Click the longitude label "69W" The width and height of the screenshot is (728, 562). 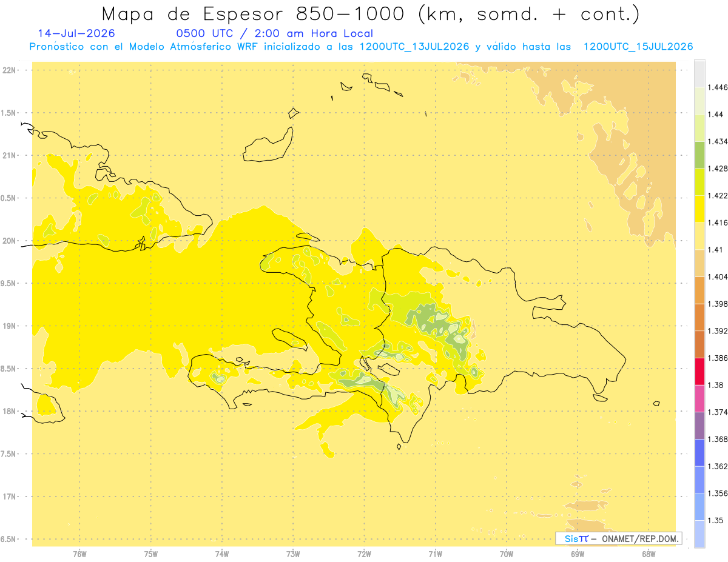click(x=577, y=554)
